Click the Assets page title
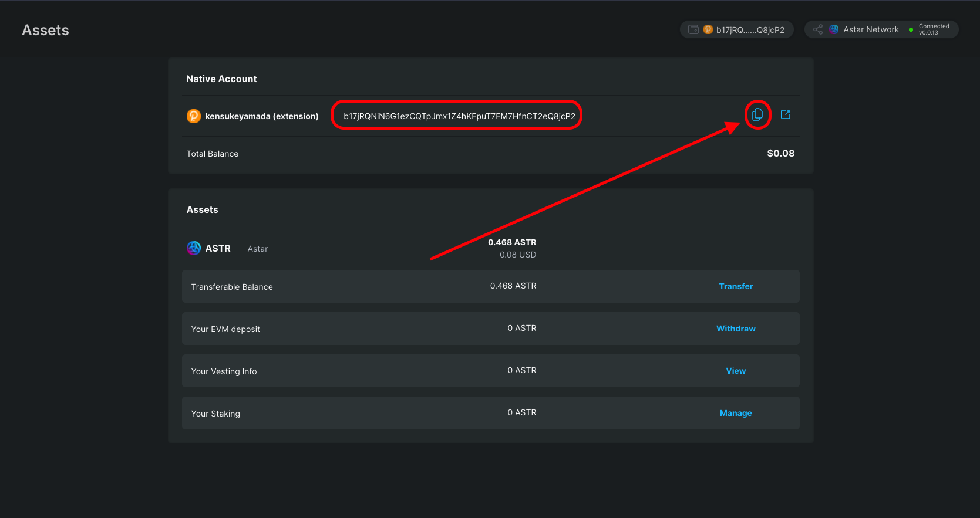This screenshot has height=518, width=980. 46,30
